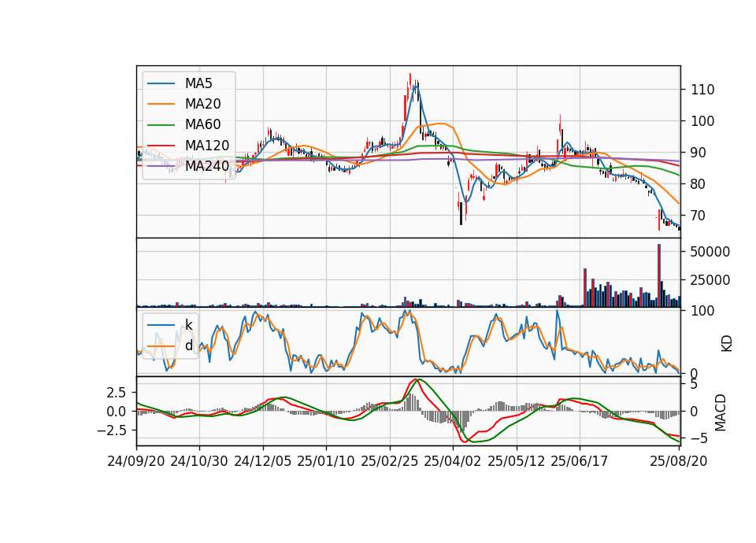This screenshot has width=756, height=543.
Task: Click the 24/12/05 date label
Action: point(263,461)
